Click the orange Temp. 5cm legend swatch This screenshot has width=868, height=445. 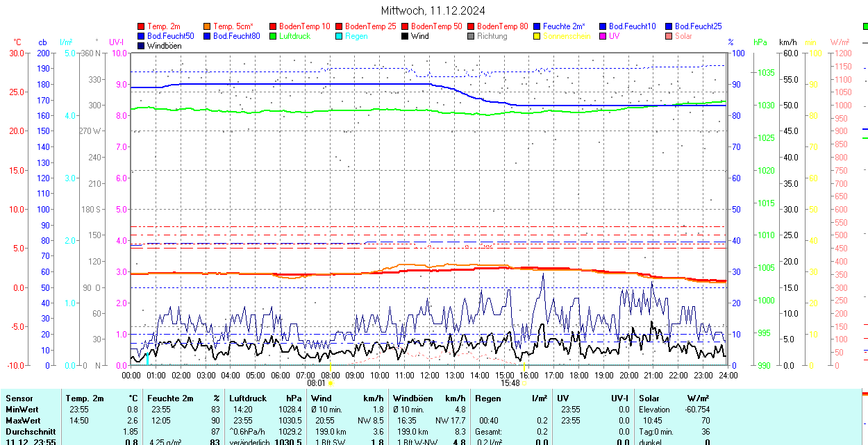pos(208,26)
